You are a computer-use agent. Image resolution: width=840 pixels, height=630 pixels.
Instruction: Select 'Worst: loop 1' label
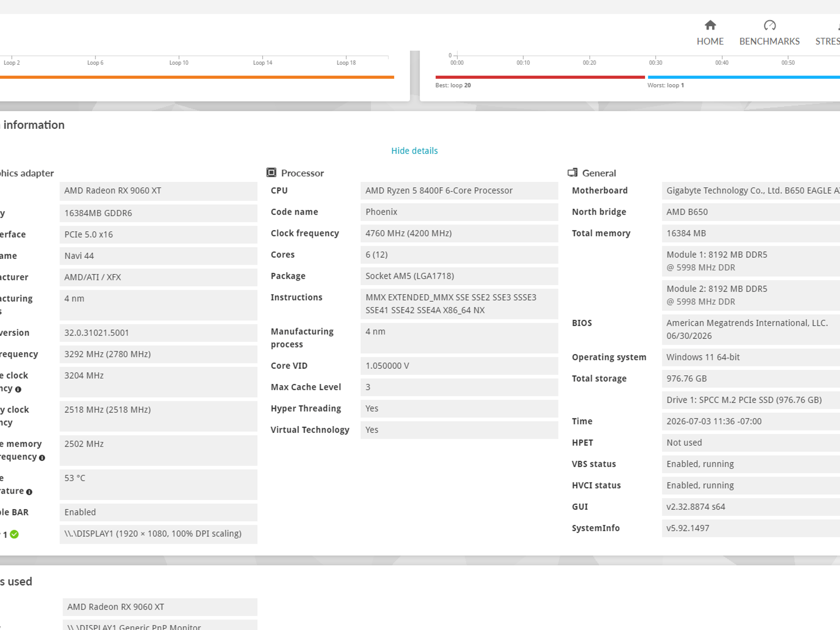[666, 85]
